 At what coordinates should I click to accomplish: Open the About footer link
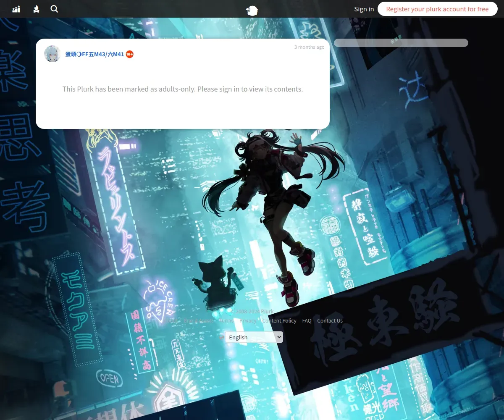(x=170, y=320)
